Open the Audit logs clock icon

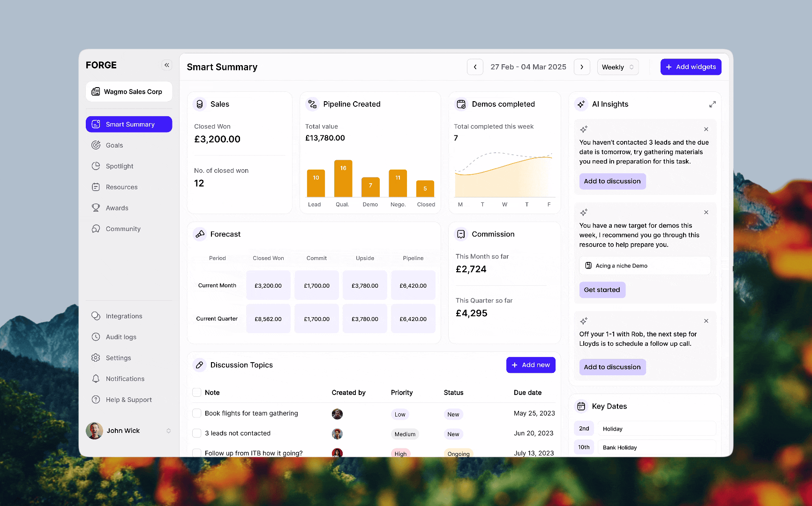pos(96,337)
